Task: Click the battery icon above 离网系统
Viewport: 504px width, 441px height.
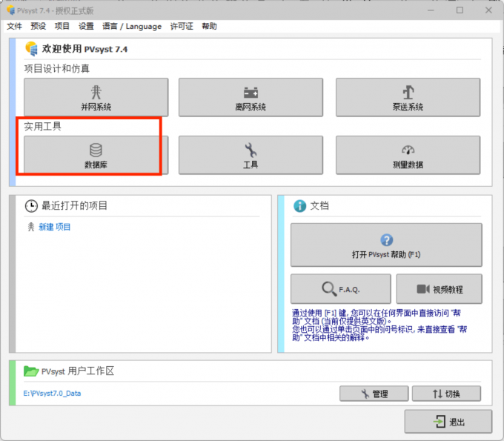Action: pyautogui.click(x=251, y=93)
